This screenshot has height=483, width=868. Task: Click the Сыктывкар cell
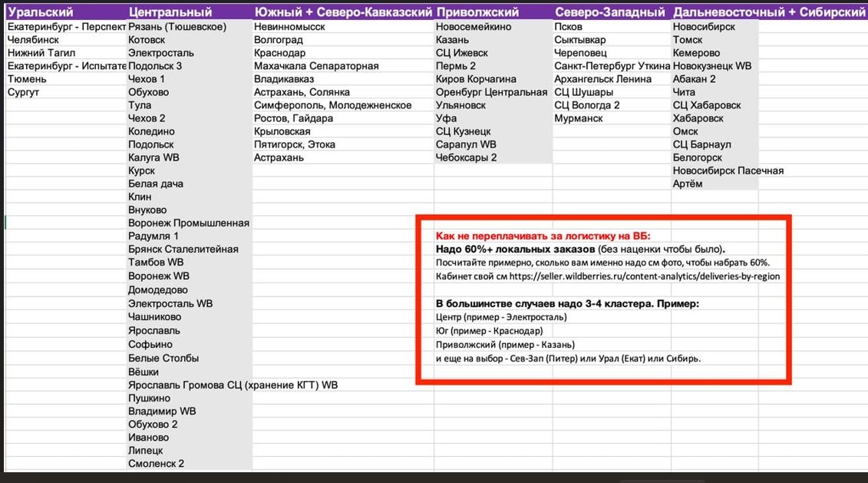tap(612, 40)
